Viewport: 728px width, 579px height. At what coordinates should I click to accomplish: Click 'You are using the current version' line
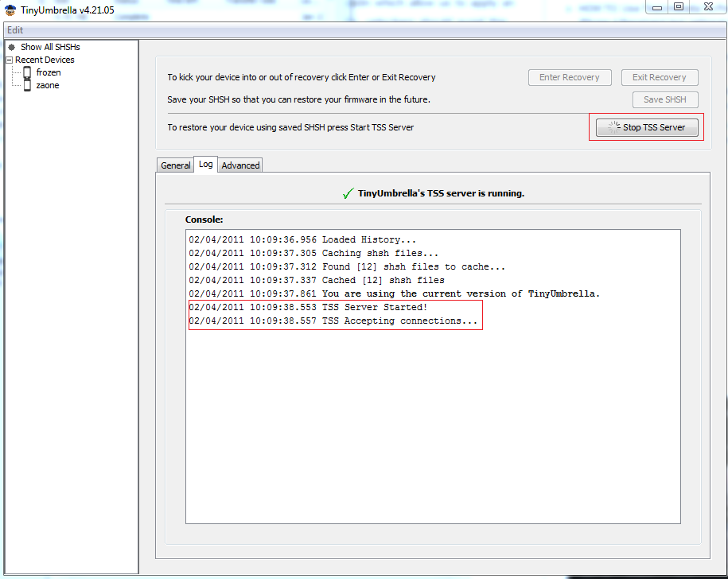click(394, 293)
